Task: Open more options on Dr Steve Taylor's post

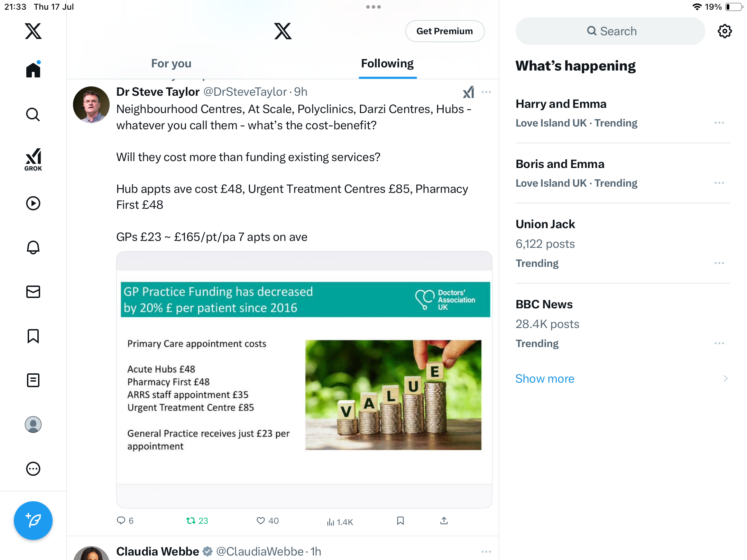Action: click(486, 92)
